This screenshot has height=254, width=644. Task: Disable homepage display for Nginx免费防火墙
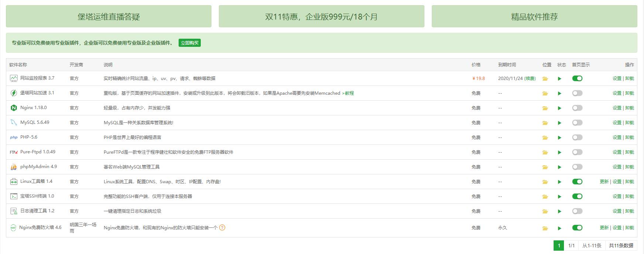tap(577, 227)
